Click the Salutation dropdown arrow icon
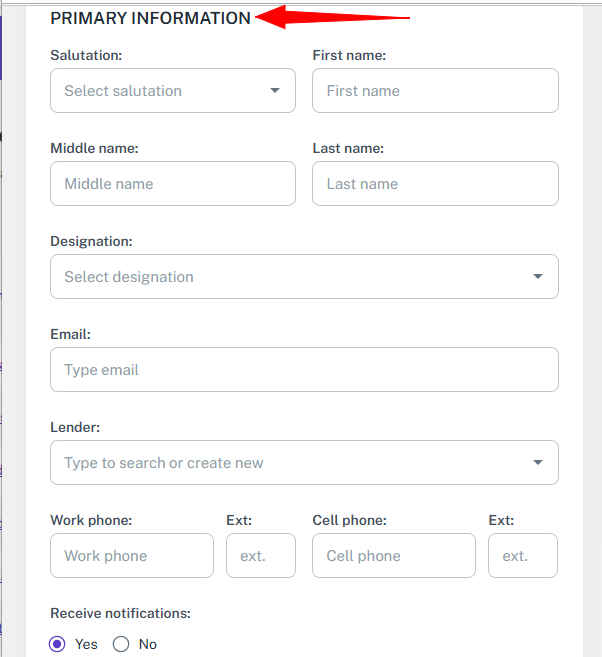The height and width of the screenshot is (657, 602). coord(275,90)
